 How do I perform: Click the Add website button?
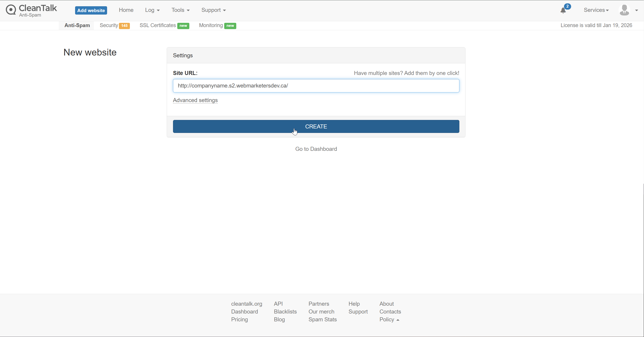[x=91, y=10]
